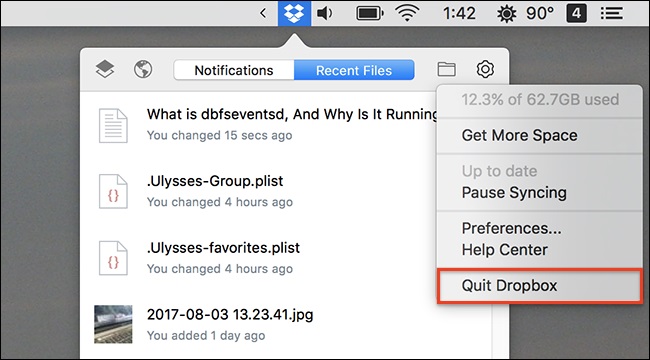Collapse menu bar icons with left chevron
650x360 pixels.
tap(263, 13)
